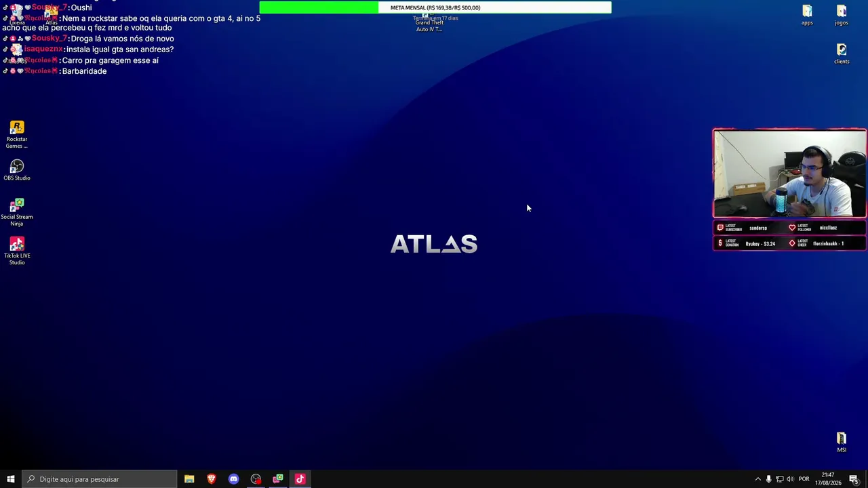Screen dimensions: 868x488
Task: Click the chat message "Barbaridade"
Action: point(84,71)
